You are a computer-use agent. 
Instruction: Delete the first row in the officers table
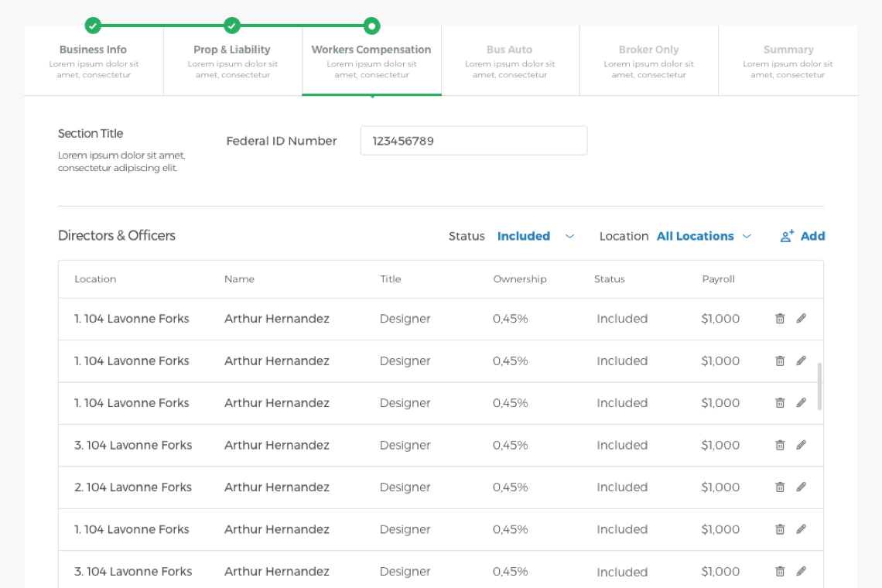(780, 319)
